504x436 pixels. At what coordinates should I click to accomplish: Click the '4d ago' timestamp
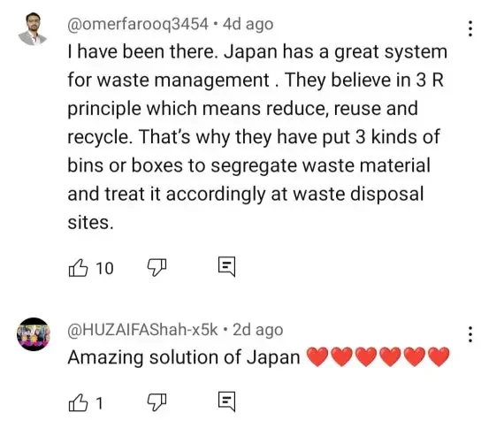[x=248, y=24]
